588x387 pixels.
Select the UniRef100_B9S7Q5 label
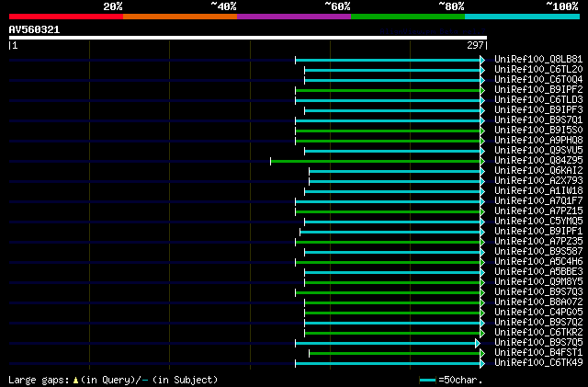(x=538, y=343)
